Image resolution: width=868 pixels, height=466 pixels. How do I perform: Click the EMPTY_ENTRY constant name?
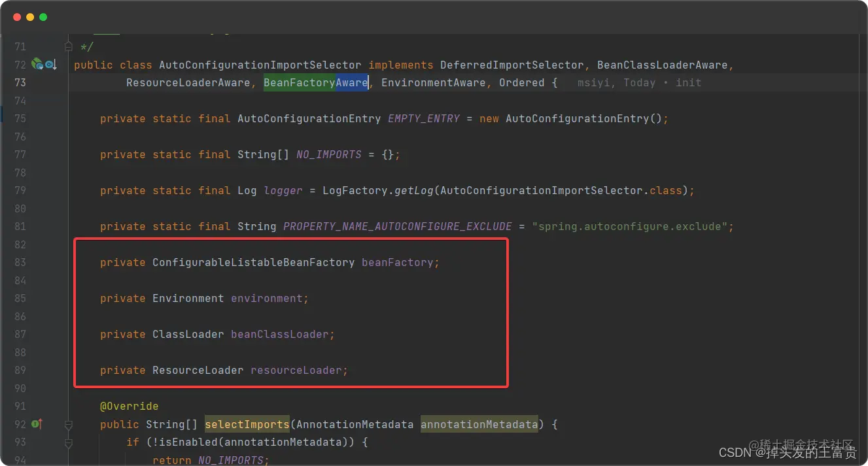[423, 119]
